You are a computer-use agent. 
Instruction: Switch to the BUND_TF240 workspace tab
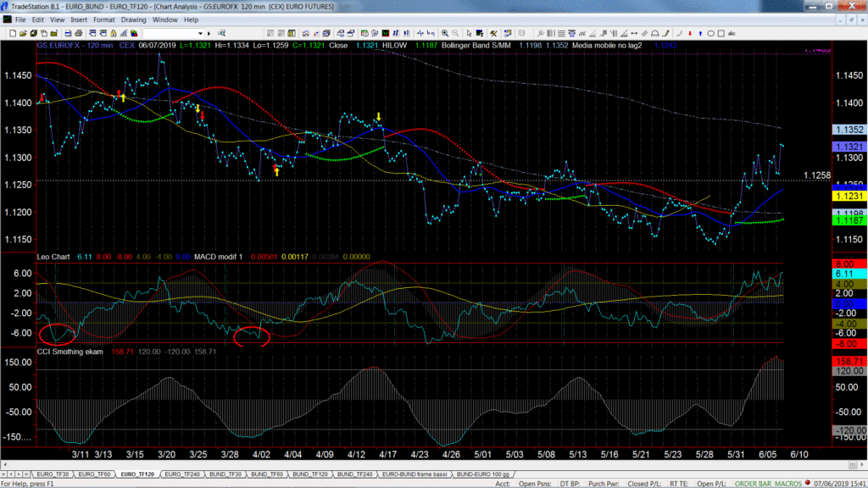click(355, 474)
